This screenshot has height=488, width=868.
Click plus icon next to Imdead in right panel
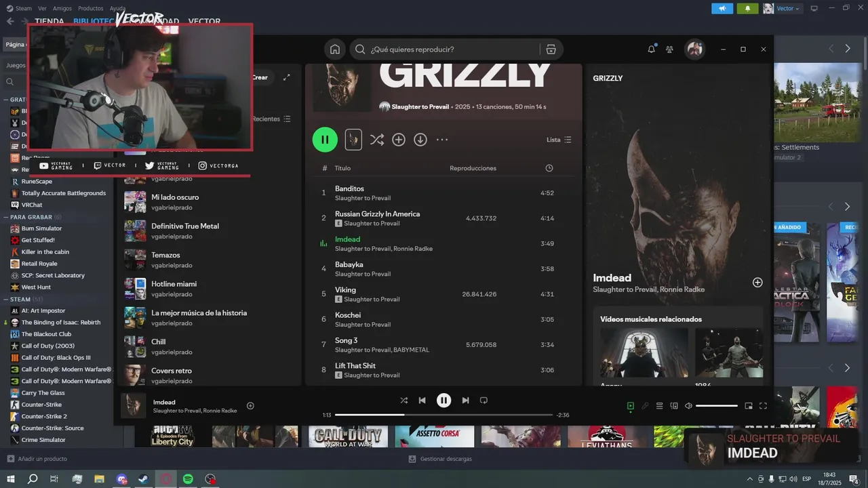[757, 282]
